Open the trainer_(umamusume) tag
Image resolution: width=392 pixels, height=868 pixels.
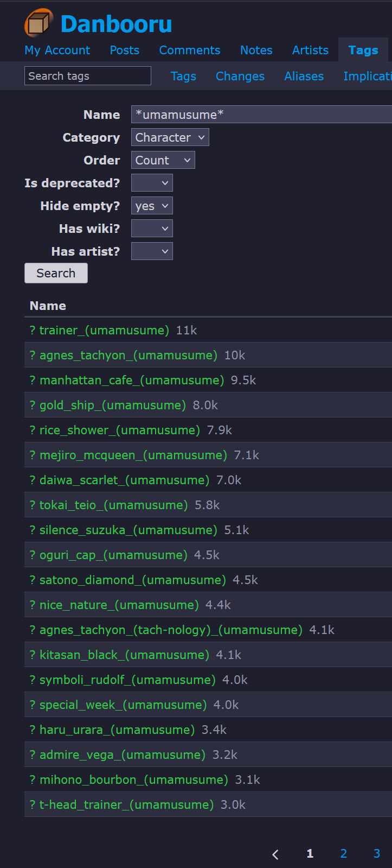104,330
